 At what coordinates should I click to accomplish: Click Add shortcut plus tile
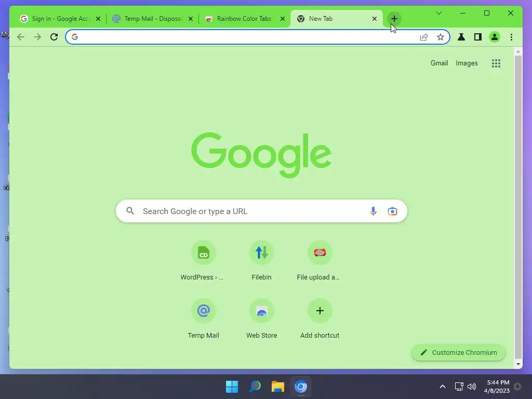point(320,319)
